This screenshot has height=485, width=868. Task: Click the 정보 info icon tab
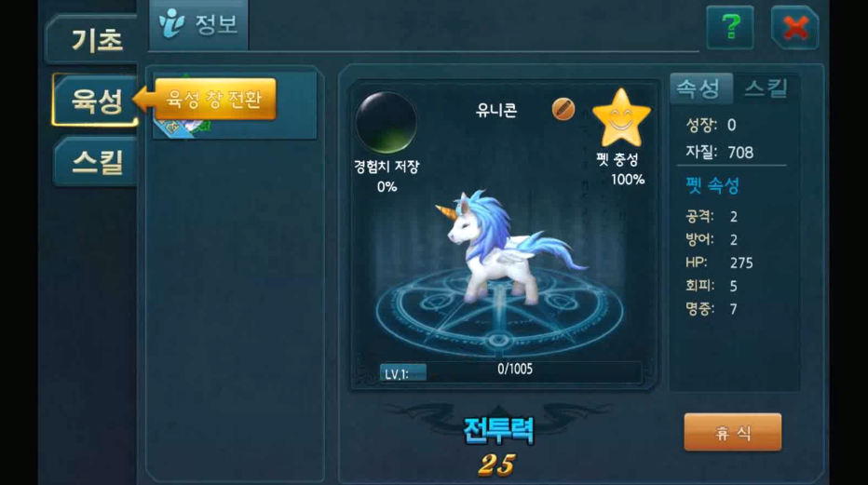[198, 25]
